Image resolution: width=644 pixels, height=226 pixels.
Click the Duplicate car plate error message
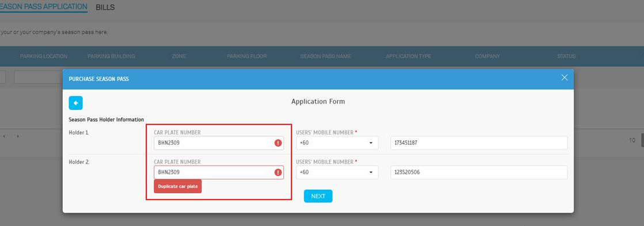coord(178,186)
